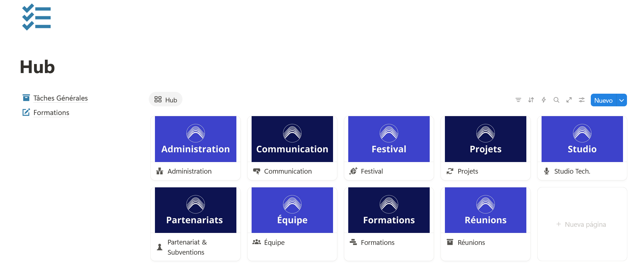Screen dimensions: 644x272
Task: Open automations via the lightning bolt icon
Action: pyautogui.click(x=544, y=100)
